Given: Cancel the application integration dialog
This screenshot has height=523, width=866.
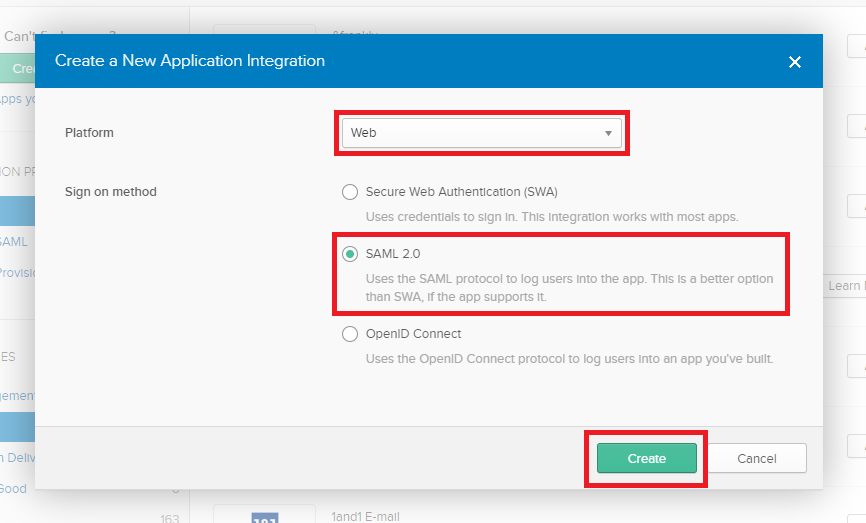Looking at the screenshot, I should tap(757, 458).
